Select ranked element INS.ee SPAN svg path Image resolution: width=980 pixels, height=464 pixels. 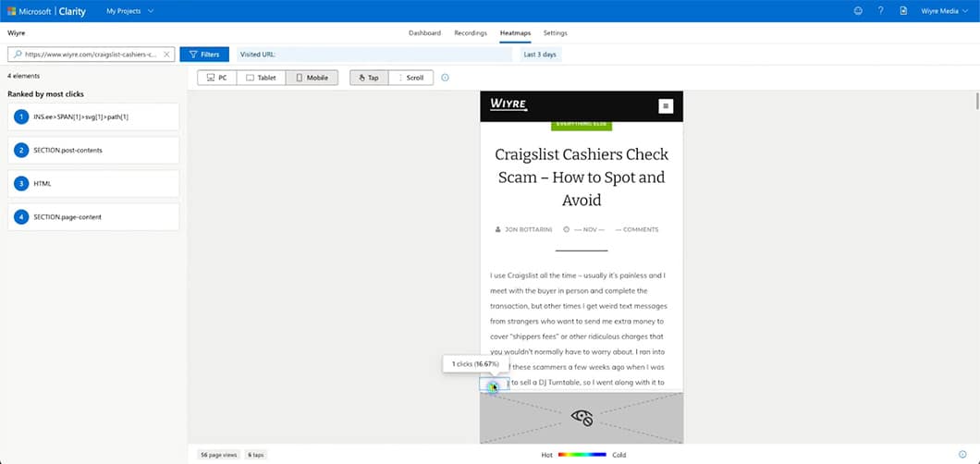point(93,116)
